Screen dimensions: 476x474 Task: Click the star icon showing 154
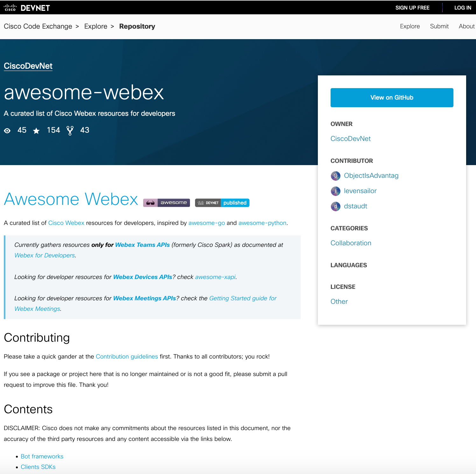tap(36, 130)
